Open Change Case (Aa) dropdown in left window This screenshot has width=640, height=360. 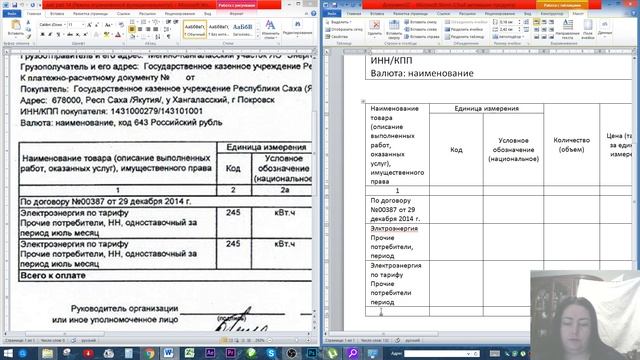point(108,25)
